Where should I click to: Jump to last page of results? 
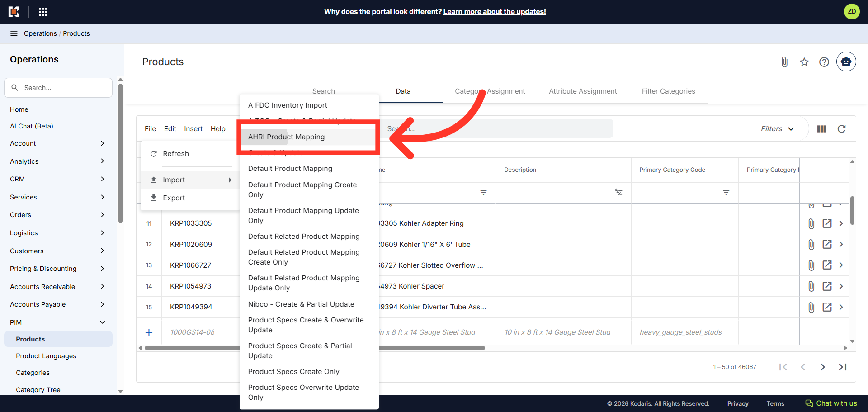point(843,367)
